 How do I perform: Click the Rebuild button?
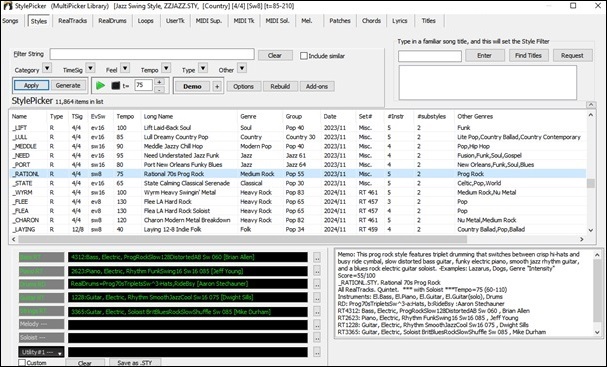[280, 86]
